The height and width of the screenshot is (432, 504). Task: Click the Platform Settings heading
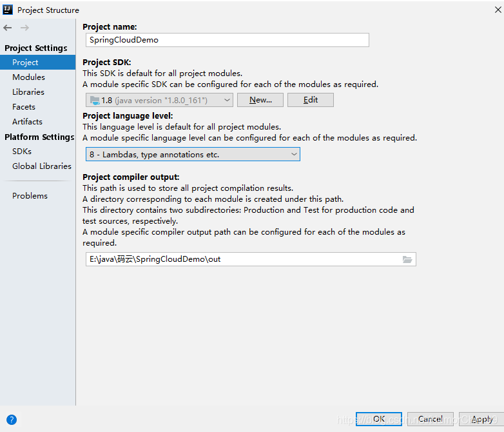pos(39,137)
